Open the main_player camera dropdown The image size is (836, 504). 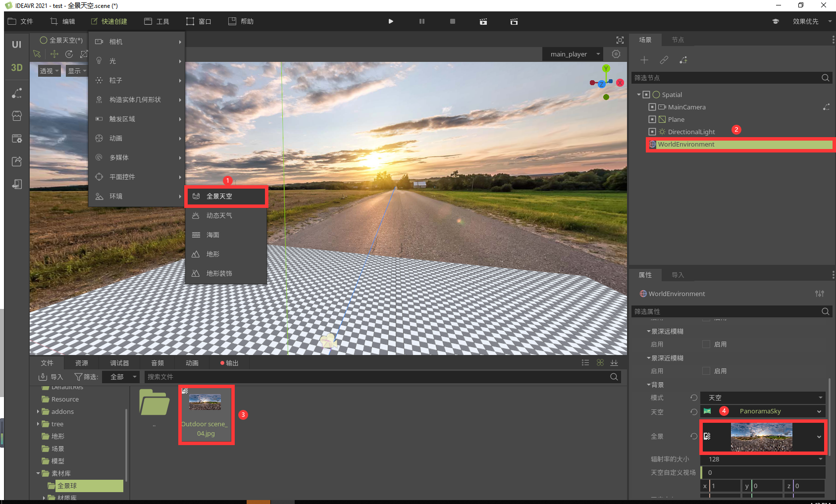click(573, 54)
